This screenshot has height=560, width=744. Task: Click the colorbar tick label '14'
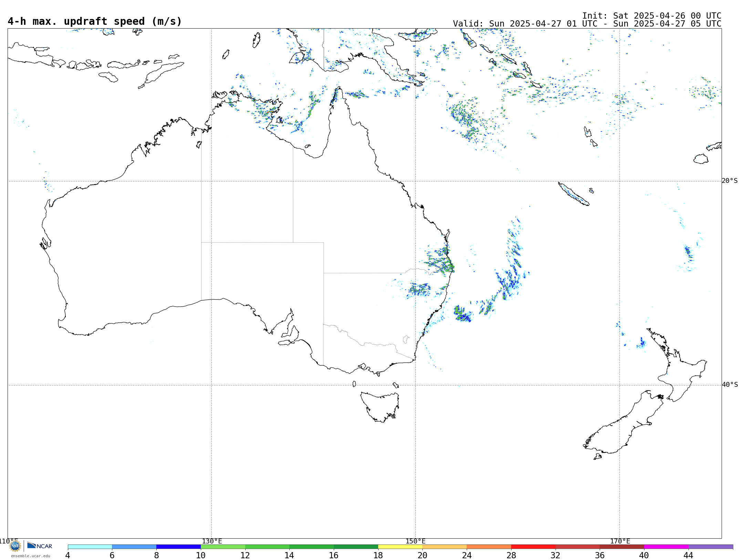click(289, 555)
